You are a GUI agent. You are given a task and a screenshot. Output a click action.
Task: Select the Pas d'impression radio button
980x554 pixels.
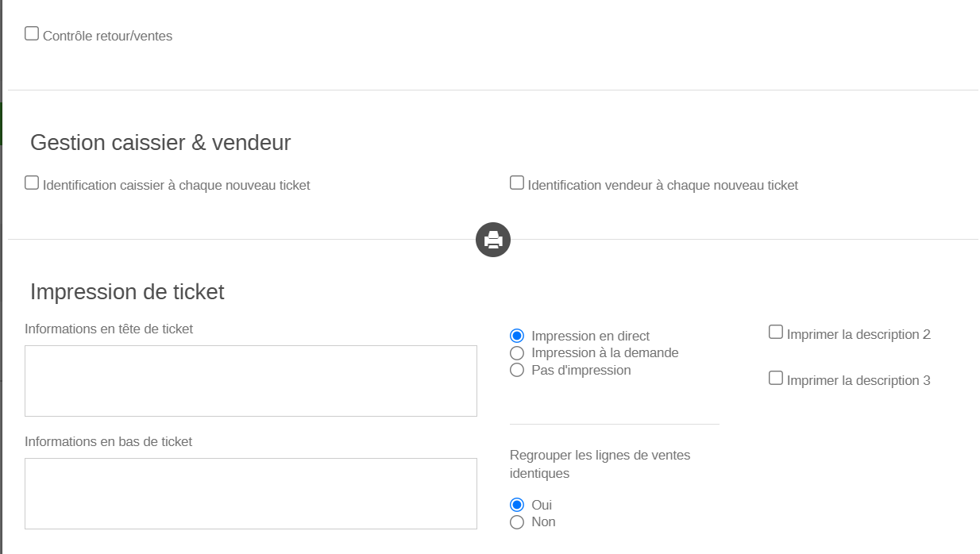517,371
